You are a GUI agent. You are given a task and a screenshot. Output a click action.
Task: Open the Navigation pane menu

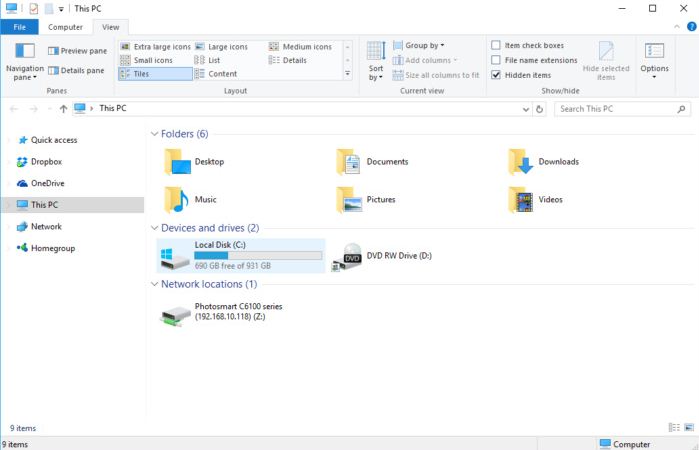(x=25, y=62)
